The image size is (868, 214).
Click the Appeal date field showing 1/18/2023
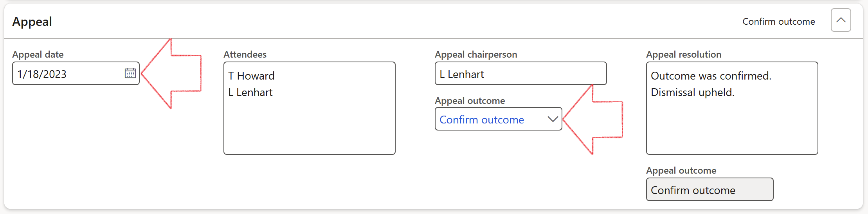tap(67, 74)
